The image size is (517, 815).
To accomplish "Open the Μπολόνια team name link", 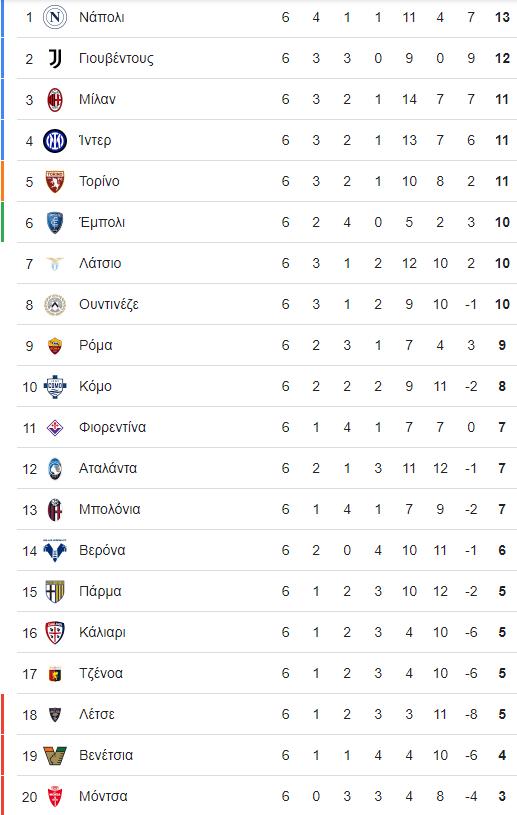I will pos(110,509).
